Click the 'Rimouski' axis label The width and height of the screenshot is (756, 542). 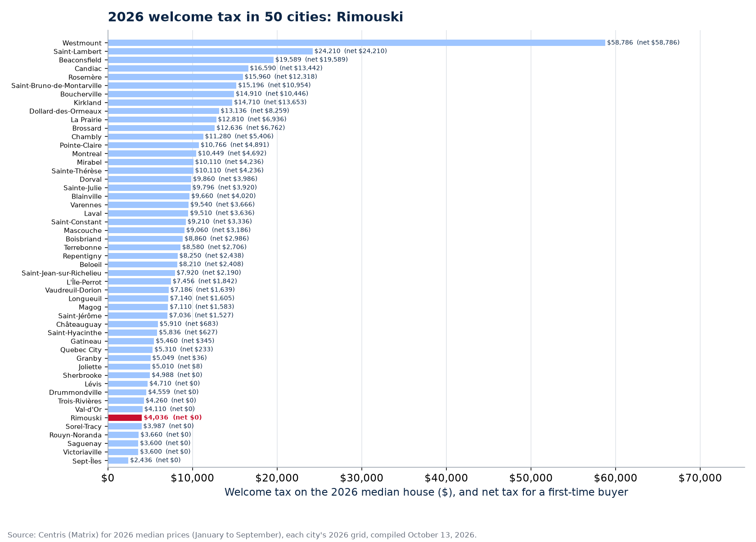click(86, 418)
